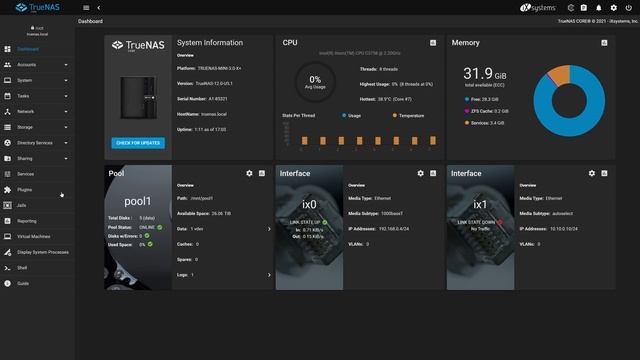Click the System Information heading
Image resolution: width=640 pixels, height=360 pixels.
point(210,43)
